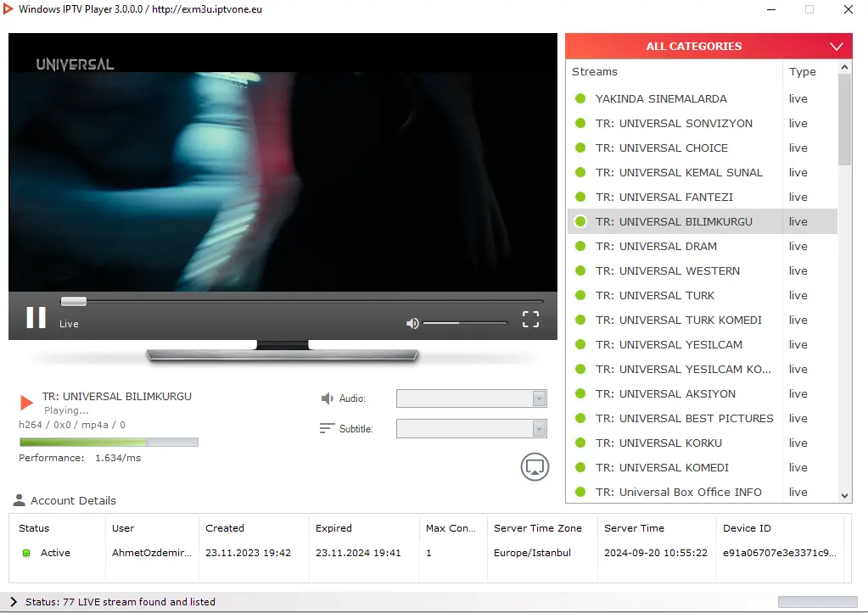This screenshot has width=868, height=613.
Task: Click green dot beside UNIVERSAL AKSIYON
Action: pos(580,393)
